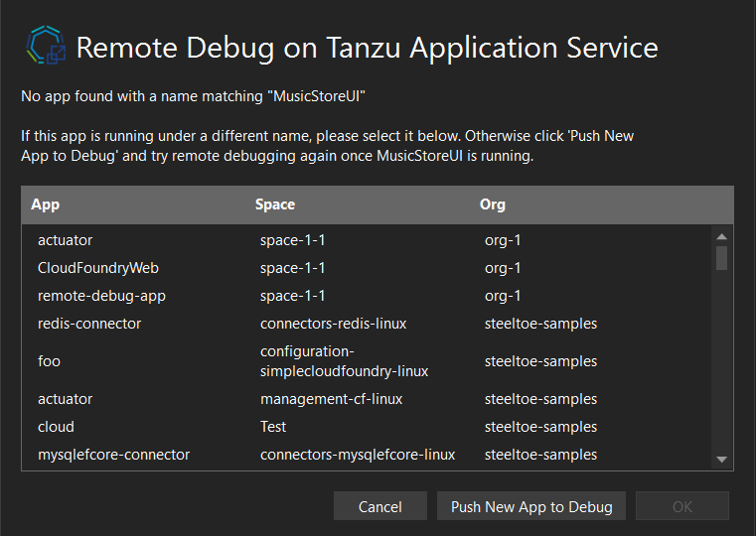Click the Cancel button
The width and height of the screenshot is (756, 536).
pyautogui.click(x=380, y=506)
